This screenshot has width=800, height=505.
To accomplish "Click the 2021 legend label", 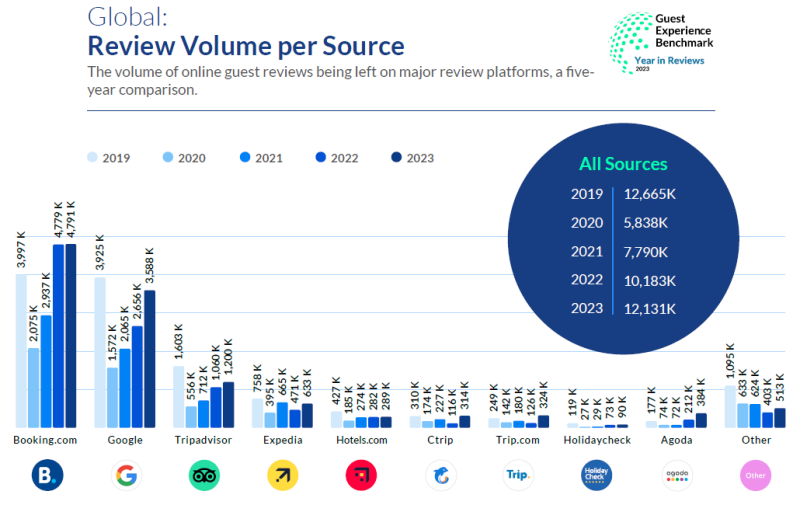I will (269, 158).
